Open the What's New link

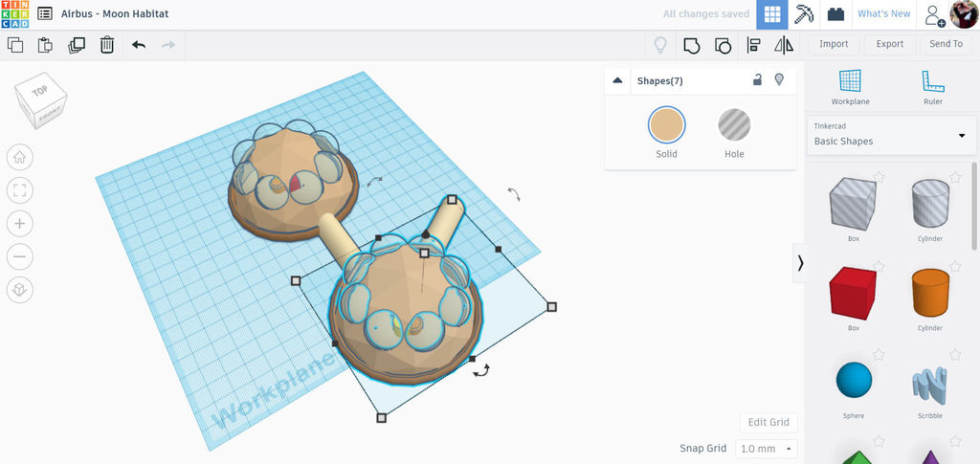pyautogui.click(x=883, y=13)
